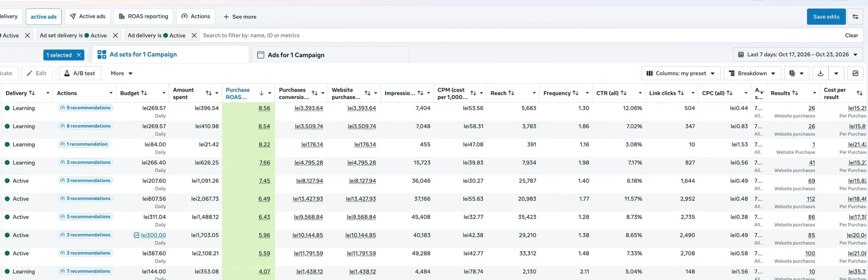This screenshot has height=280, width=868.
Task: Open the ROAS reporting view tab
Action: tap(144, 16)
